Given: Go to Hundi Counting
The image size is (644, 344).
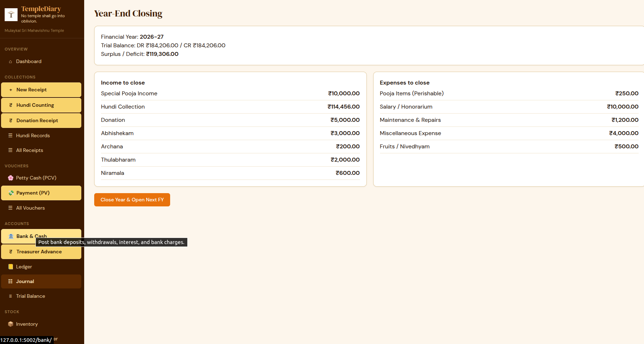Looking at the screenshot, I should 41,105.
